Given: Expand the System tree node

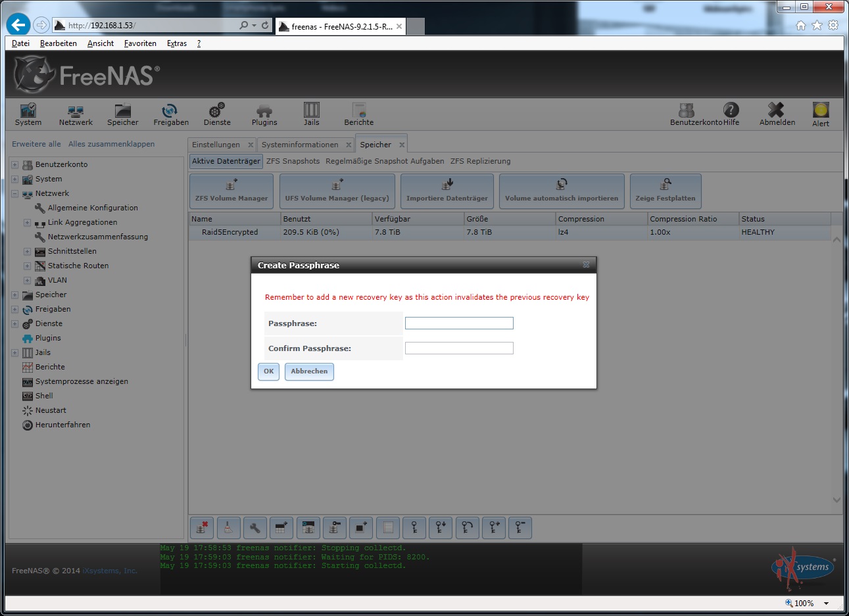Looking at the screenshot, I should tap(14, 179).
